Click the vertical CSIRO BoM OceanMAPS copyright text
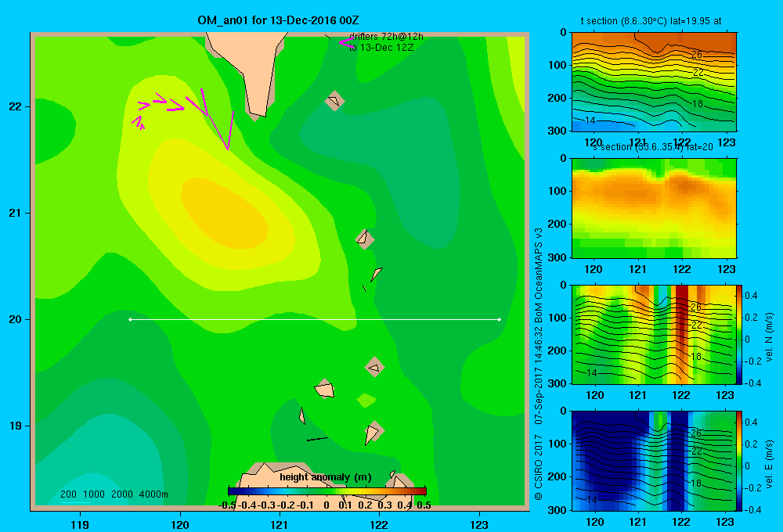Screen dimensions: 783x532 tap(539, 363)
